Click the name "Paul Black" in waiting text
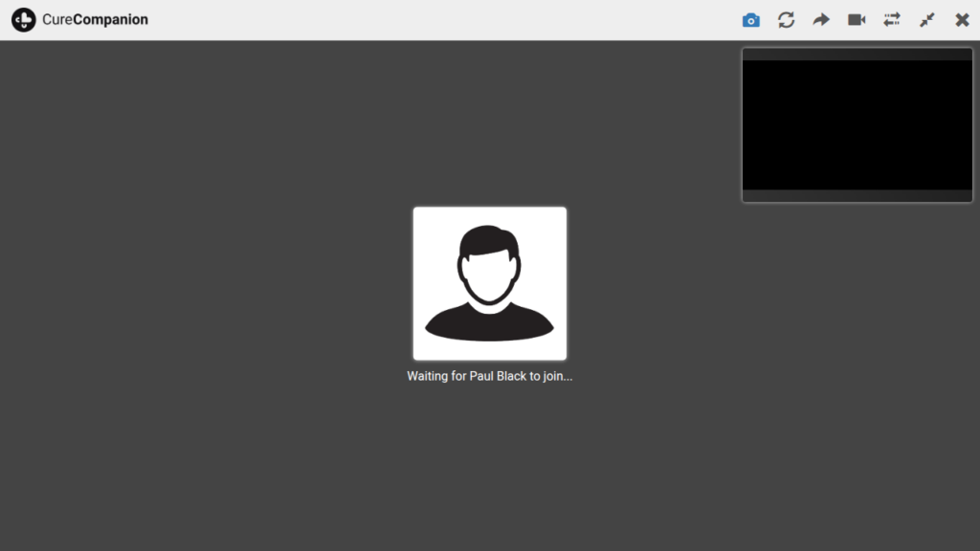Viewport: 980px width, 551px height. (x=498, y=376)
